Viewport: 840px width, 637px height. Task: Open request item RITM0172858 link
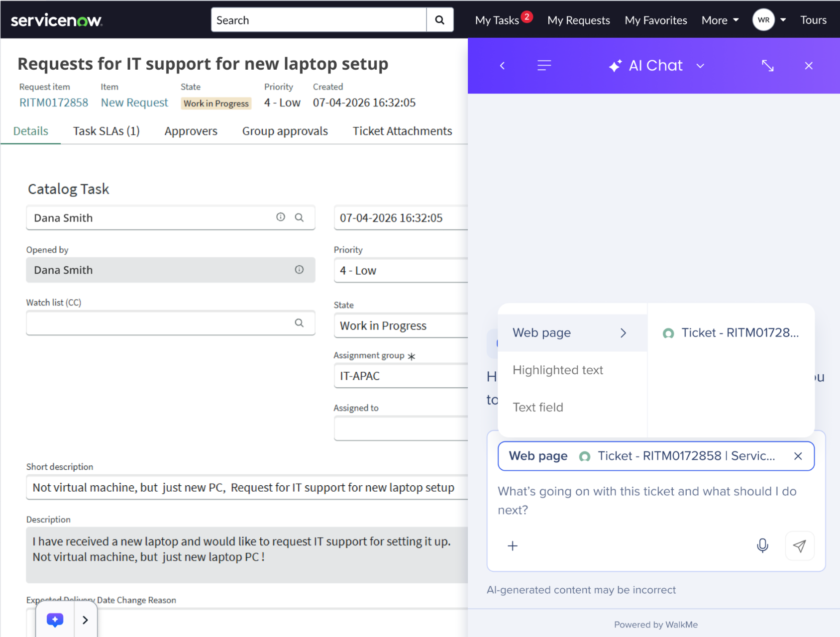(x=54, y=103)
